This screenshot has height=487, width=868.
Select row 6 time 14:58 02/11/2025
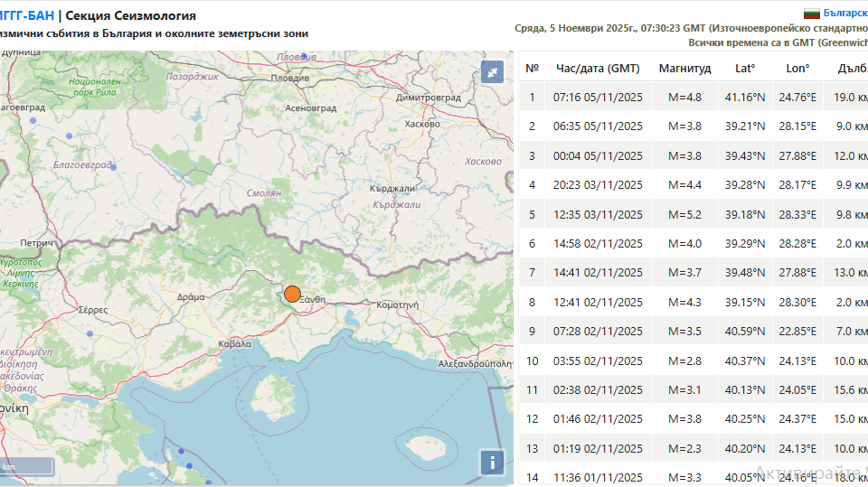point(598,244)
